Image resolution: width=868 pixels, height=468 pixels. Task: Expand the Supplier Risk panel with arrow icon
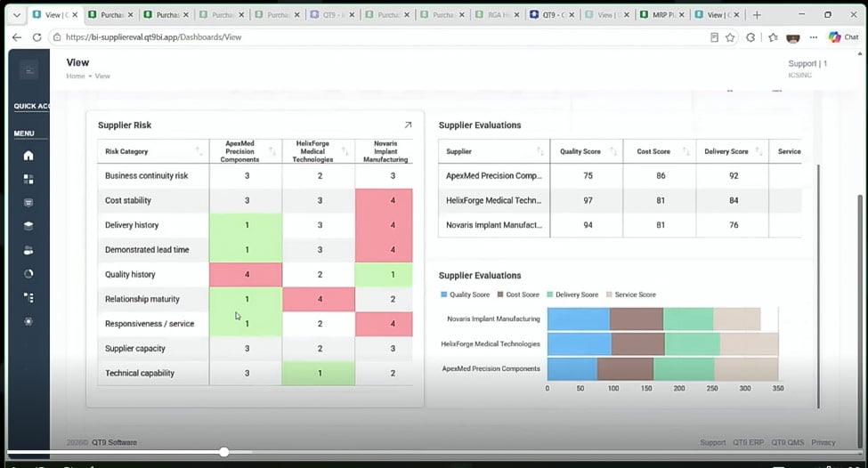(x=408, y=125)
